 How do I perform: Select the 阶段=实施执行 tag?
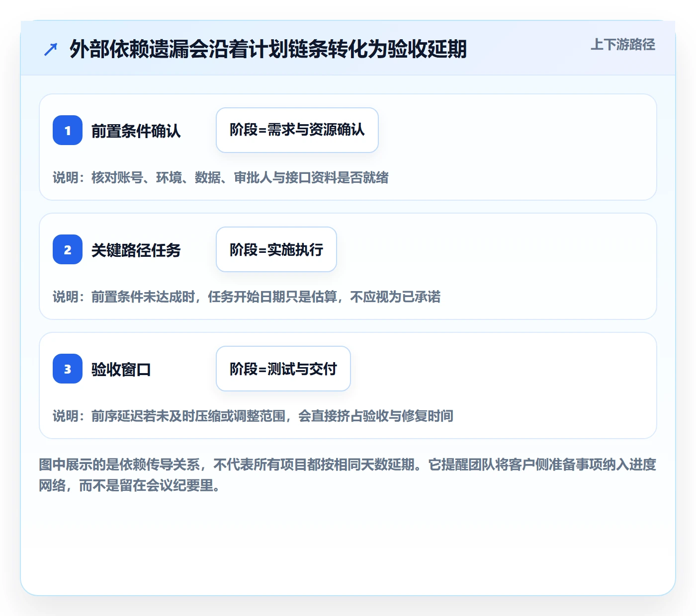276,249
